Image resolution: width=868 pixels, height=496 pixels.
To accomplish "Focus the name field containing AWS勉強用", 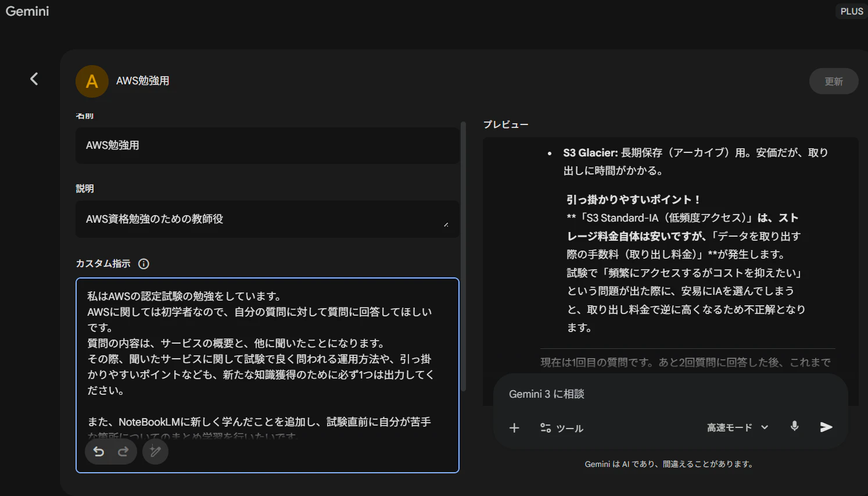I will 267,145.
